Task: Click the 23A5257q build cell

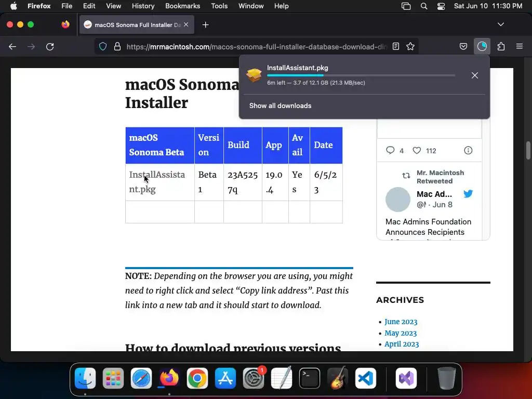Action: (x=243, y=182)
